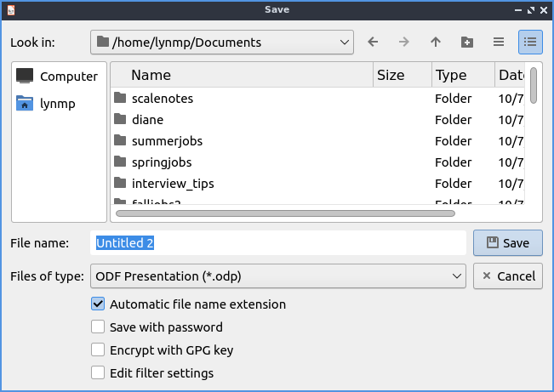Enable Encrypt with GPG key
This screenshot has height=392, width=554.
(98, 349)
